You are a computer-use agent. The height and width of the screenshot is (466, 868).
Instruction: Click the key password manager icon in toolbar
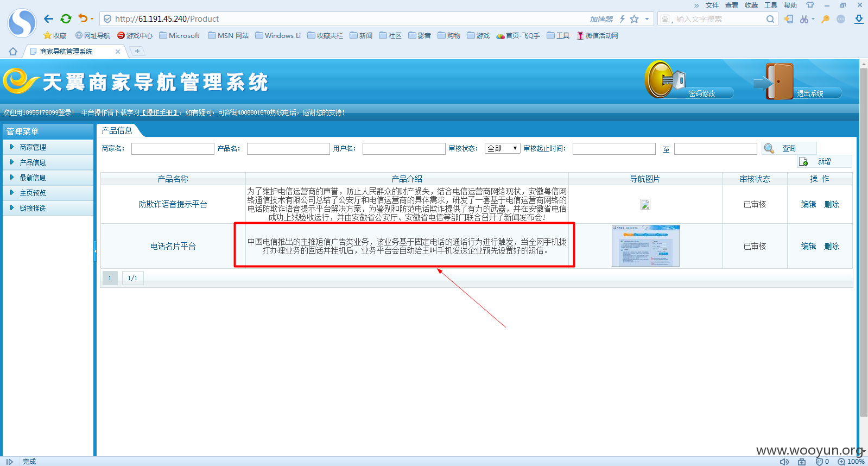[825, 19]
